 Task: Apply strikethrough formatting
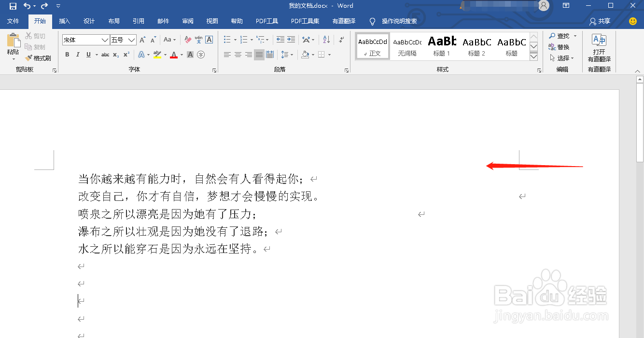(x=106, y=55)
